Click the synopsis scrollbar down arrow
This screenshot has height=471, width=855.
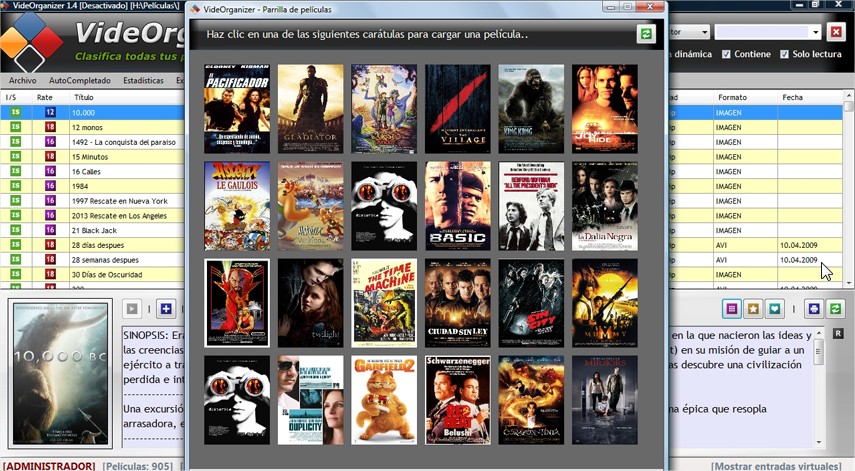click(819, 442)
